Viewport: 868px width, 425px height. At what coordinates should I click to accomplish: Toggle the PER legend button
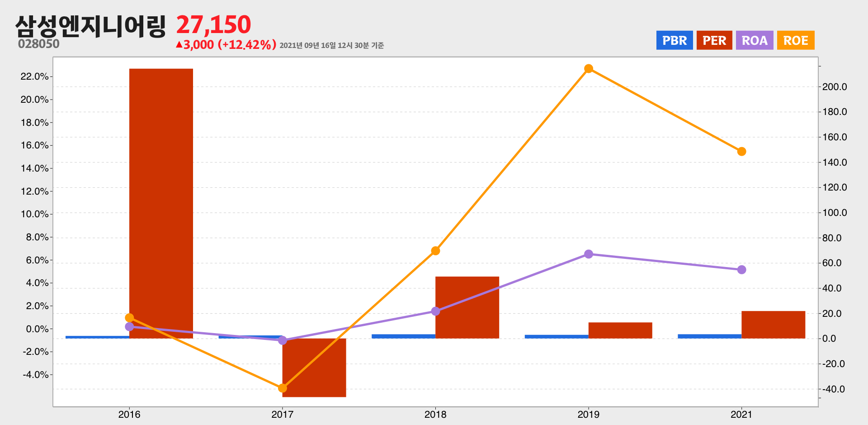click(714, 40)
